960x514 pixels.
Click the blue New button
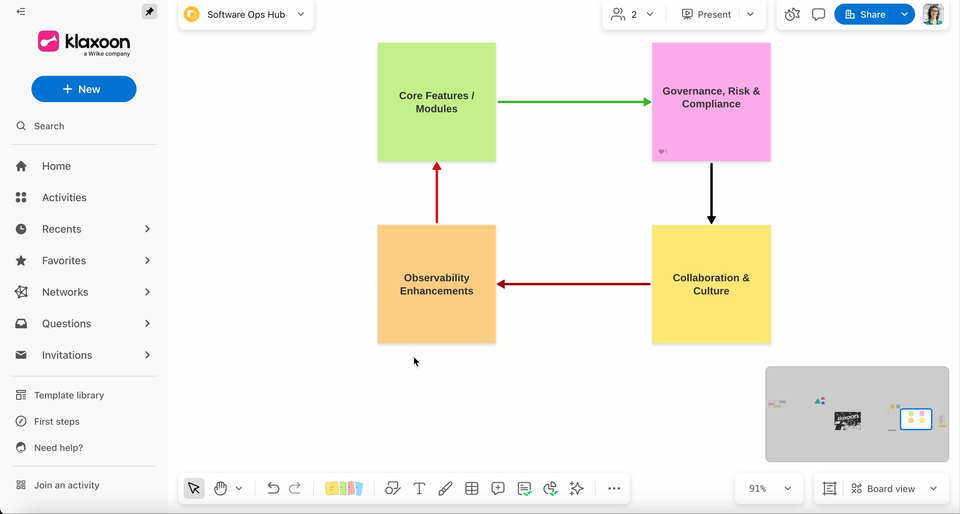(x=84, y=89)
